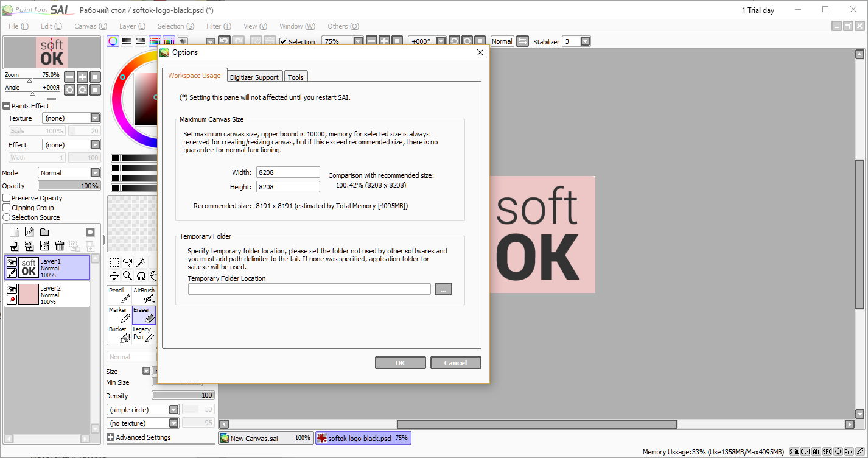Adjust the brush Density slider
This screenshot has width=868, height=458.
click(183, 396)
